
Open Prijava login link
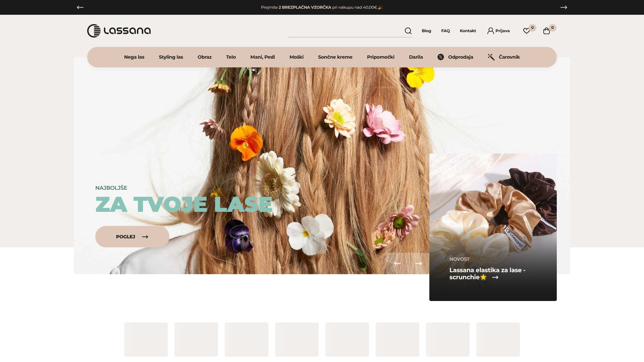pos(498,31)
